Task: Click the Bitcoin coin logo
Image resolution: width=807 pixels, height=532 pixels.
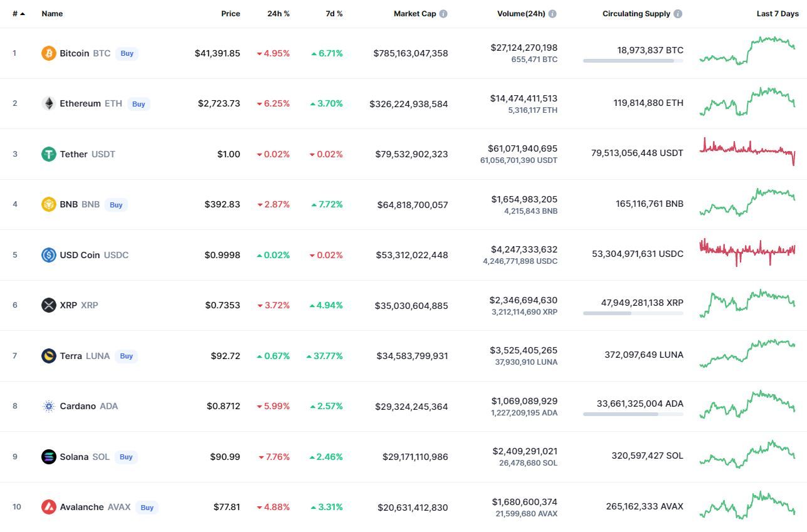Action: click(49, 53)
